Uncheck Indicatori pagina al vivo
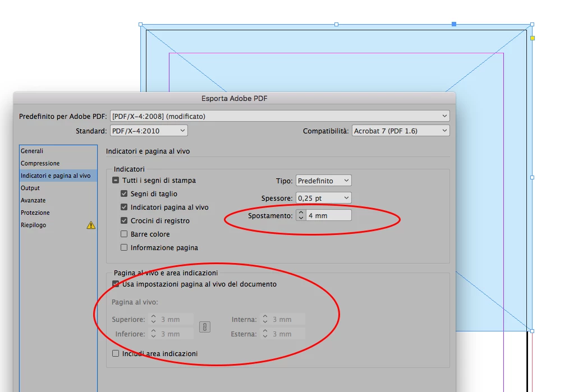569x392 pixels. (x=124, y=207)
